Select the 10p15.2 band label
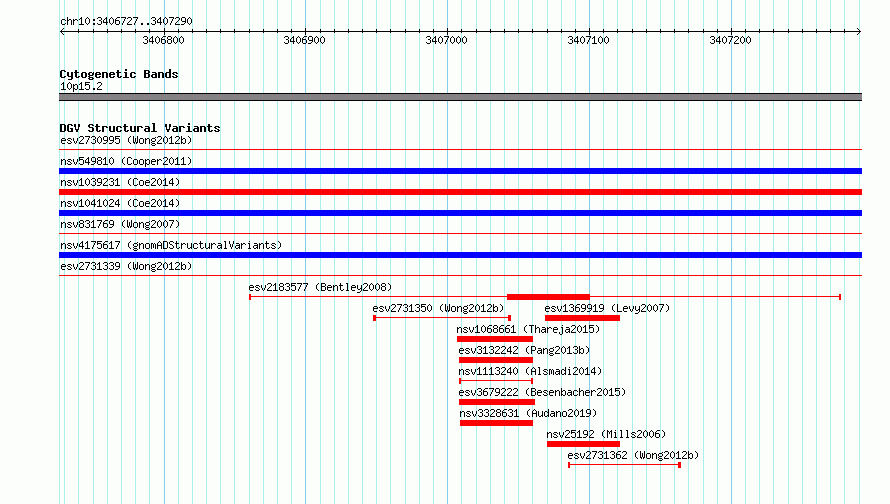890x504 pixels. pyautogui.click(x=81, y=86)
